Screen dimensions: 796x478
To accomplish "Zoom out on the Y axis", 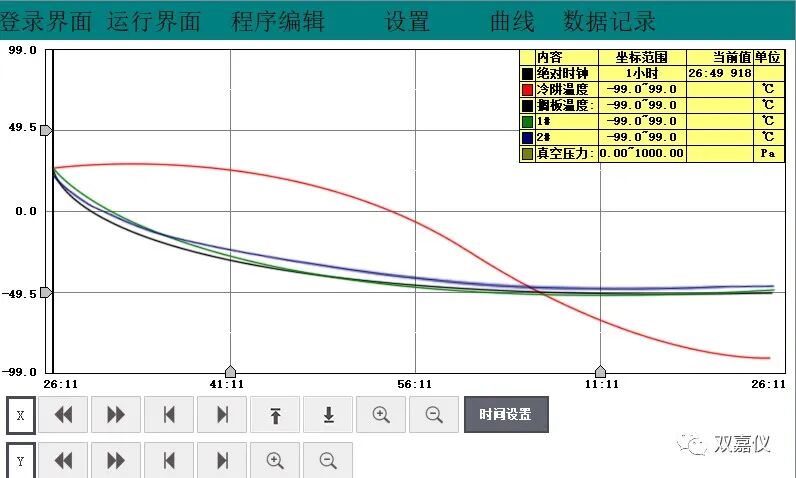I will (x=328, y=460).
